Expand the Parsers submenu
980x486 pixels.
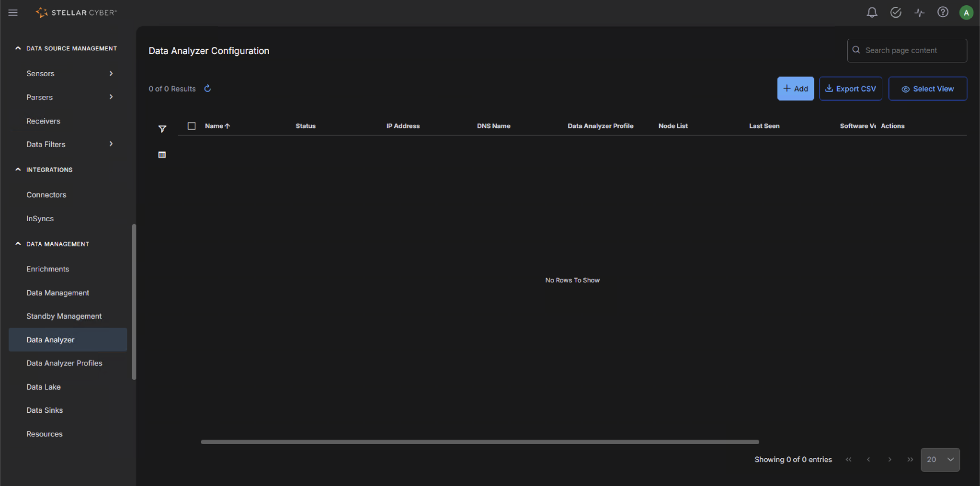pos(111,97)
